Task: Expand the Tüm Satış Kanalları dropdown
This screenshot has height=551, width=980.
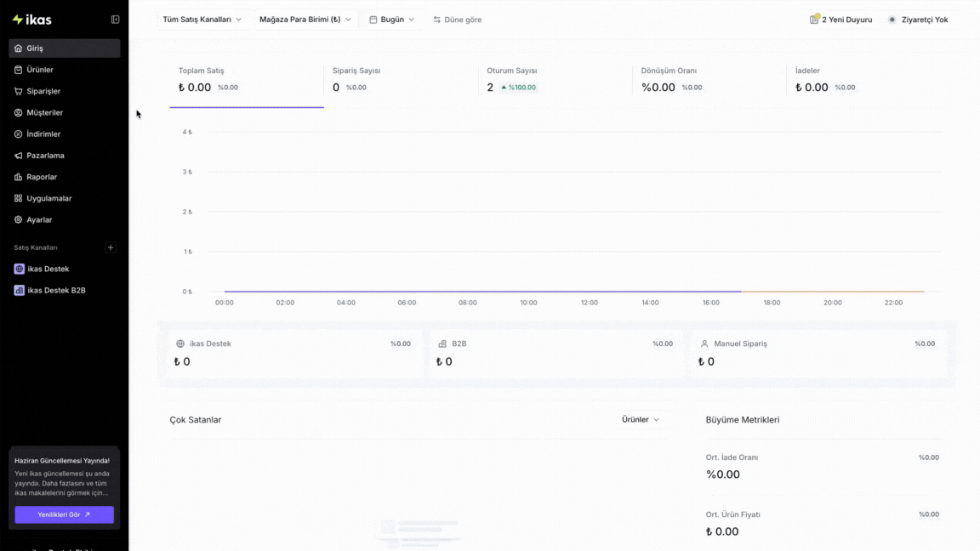Action: (202, 20)
